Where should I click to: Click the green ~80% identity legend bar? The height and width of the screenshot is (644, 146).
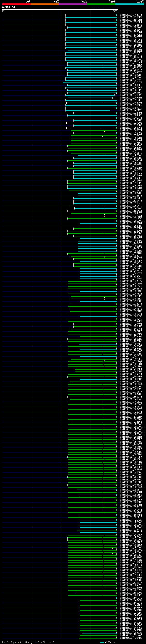coord(101,4)
